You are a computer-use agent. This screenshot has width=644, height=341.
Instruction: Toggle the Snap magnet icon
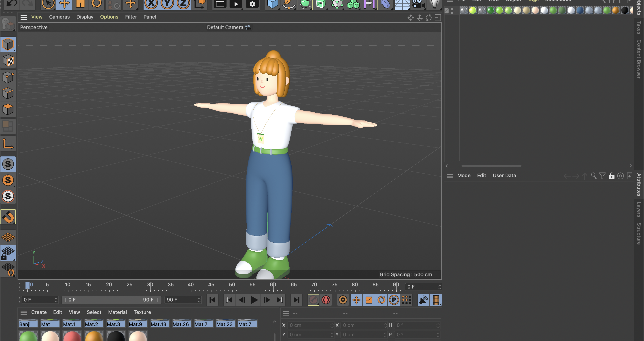8,217
